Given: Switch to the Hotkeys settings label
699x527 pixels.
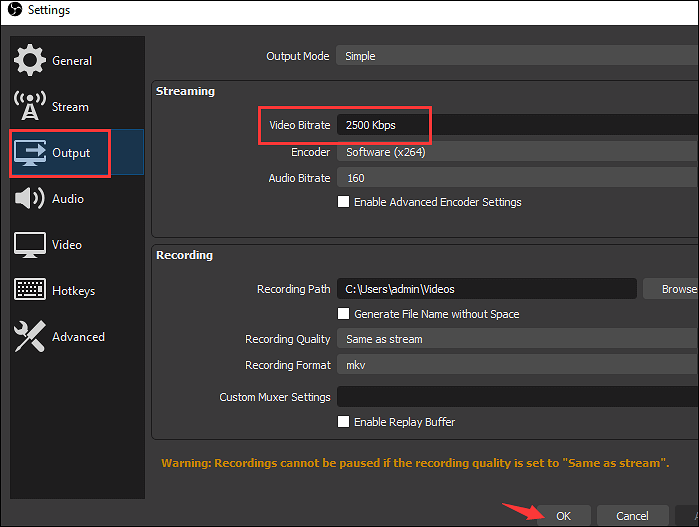Looking at the screenshot, I should tap(73, 291).
